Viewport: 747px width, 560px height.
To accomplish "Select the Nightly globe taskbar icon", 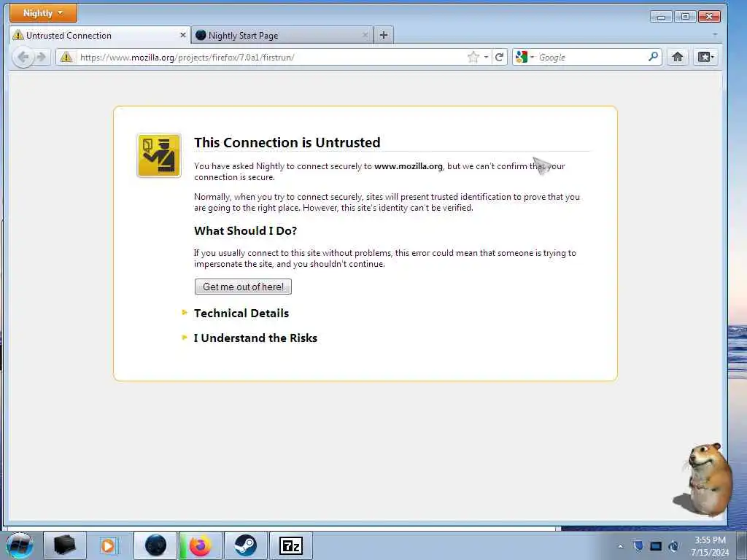I will [155, 545].
